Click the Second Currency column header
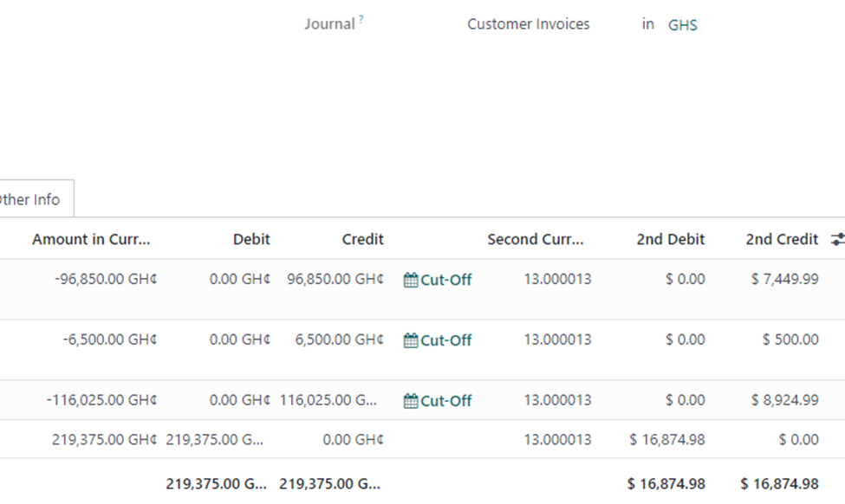Screen dimensions: 845x504 point(535,239)
